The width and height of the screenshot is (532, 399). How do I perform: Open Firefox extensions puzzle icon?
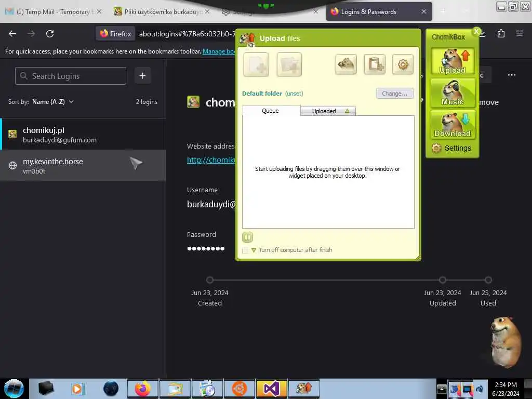[501, 33]
